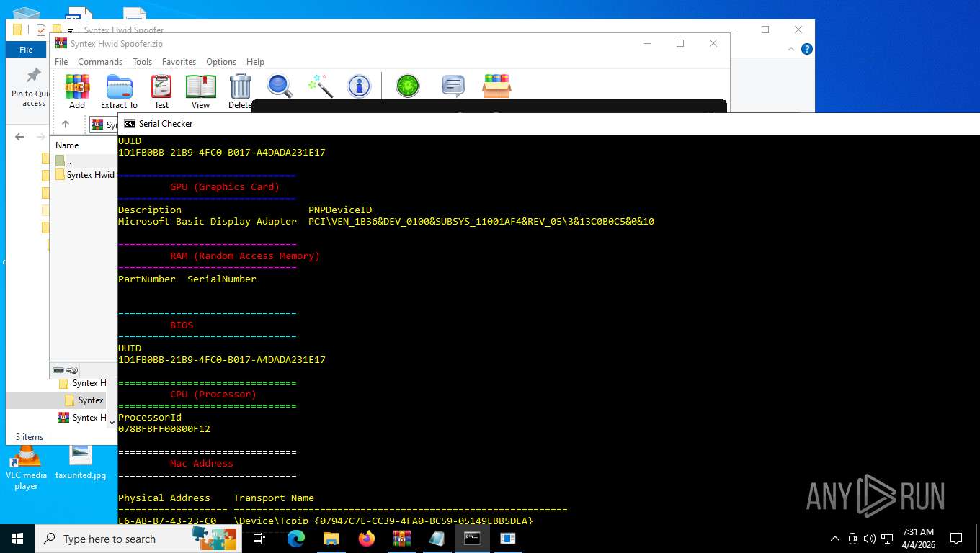980x553 pixels.
Task: Click the Name column header in WinRAR
Action: pyautogui.click(x=67, y=145)
